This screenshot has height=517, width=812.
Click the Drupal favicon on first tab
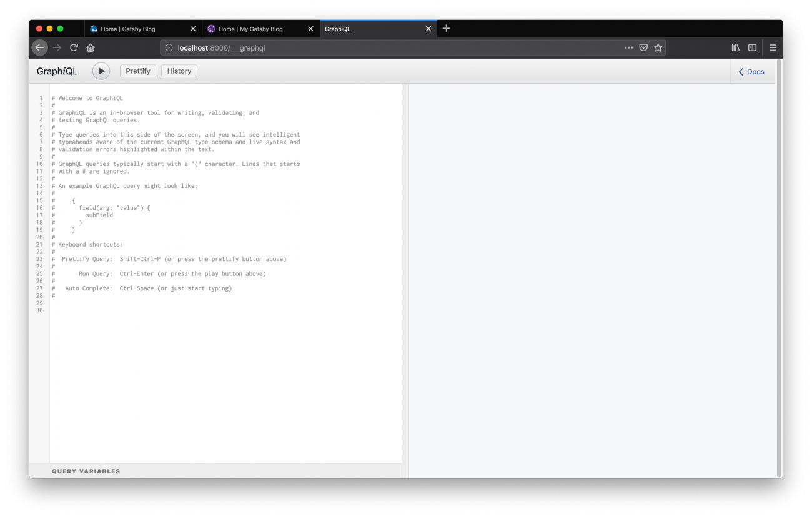pyautogui.click(x=94, y=29)
